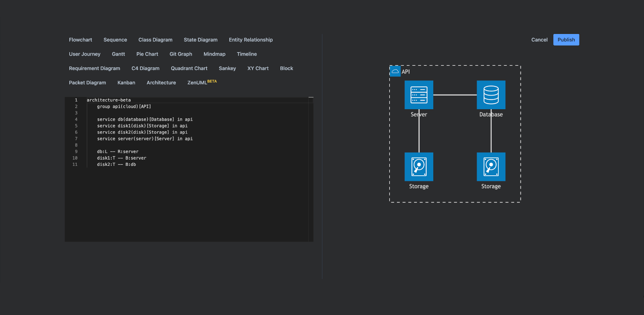Click the code editor vertical scrollbar

click(311, 169)
